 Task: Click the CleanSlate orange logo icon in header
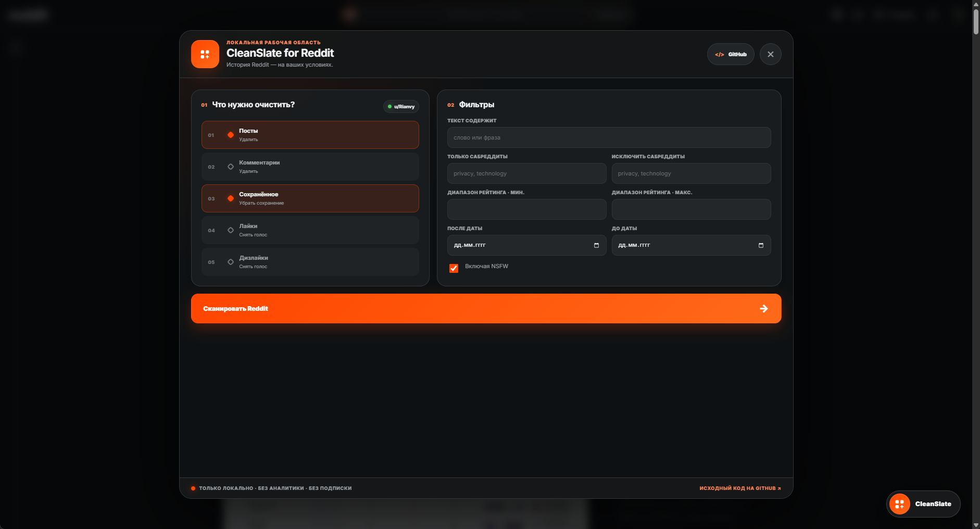[x=205, y=54]
